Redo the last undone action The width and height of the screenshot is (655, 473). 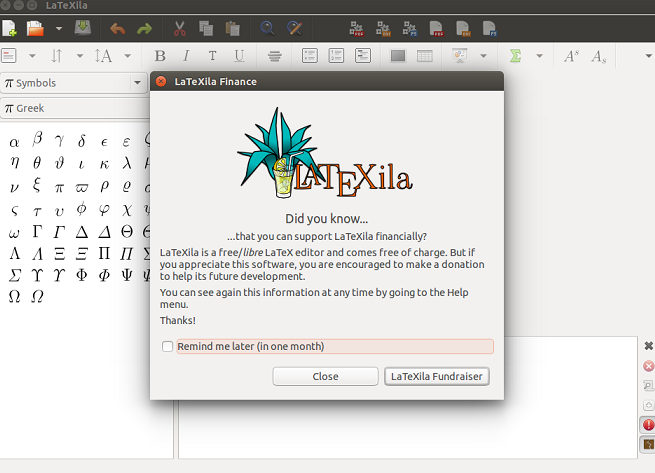[x=145, y=29]
